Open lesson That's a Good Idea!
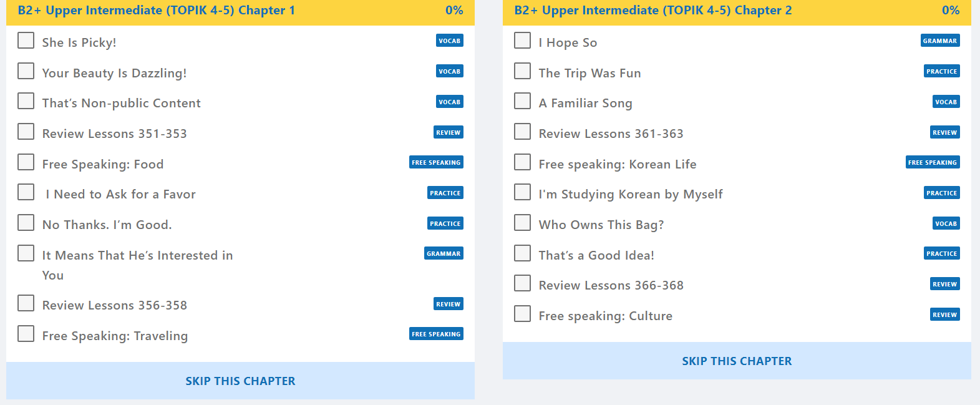The width and height of the screenshot is (980, 405). (596, 255)
